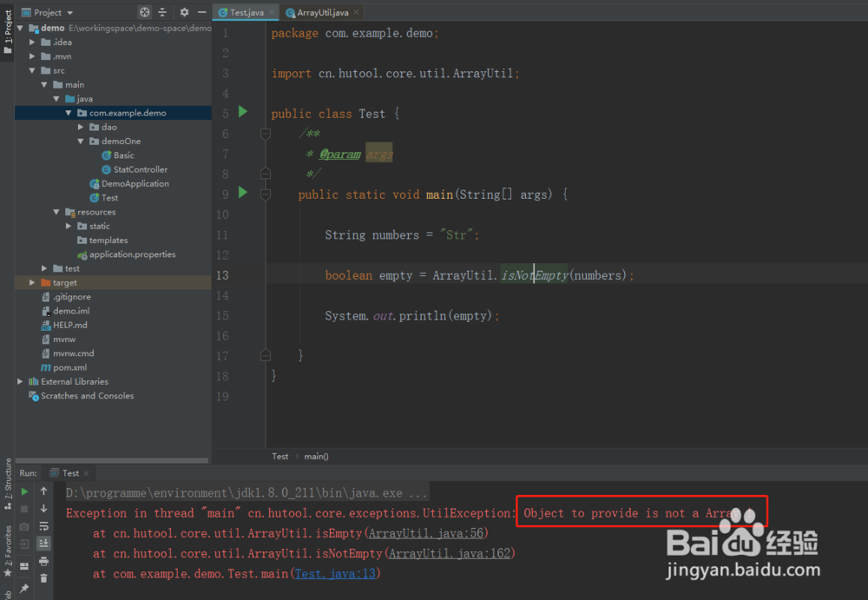Select the templates folder
868x600 pixels.
pyautogui.click(x=102, y=241)
